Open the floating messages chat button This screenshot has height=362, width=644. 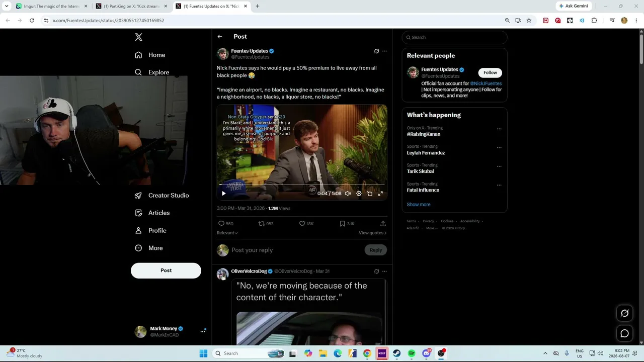click(624, 333)
